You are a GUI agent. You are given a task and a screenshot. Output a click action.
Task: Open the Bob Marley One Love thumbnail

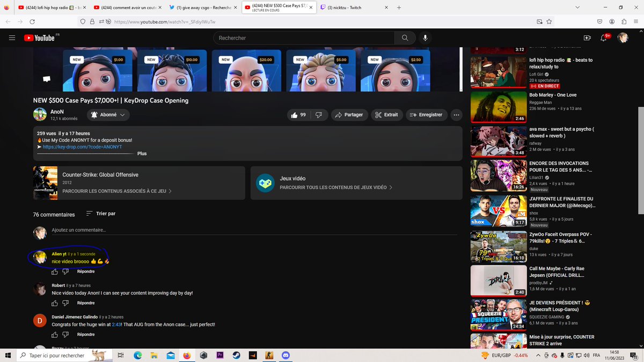click(497, 107)
